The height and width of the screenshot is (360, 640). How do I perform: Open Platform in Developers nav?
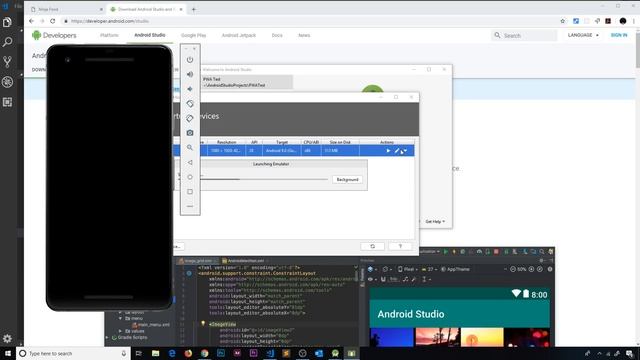point(109,35)
